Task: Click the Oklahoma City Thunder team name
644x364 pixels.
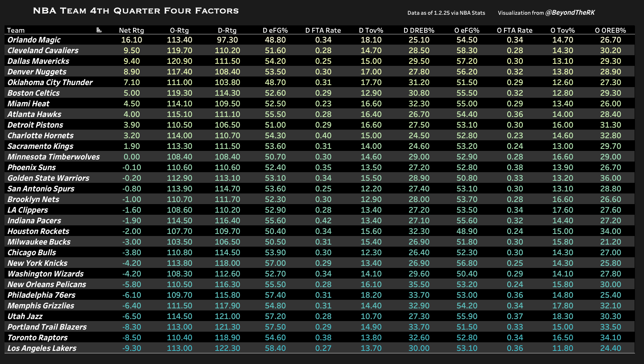Action: pos(50,82)
